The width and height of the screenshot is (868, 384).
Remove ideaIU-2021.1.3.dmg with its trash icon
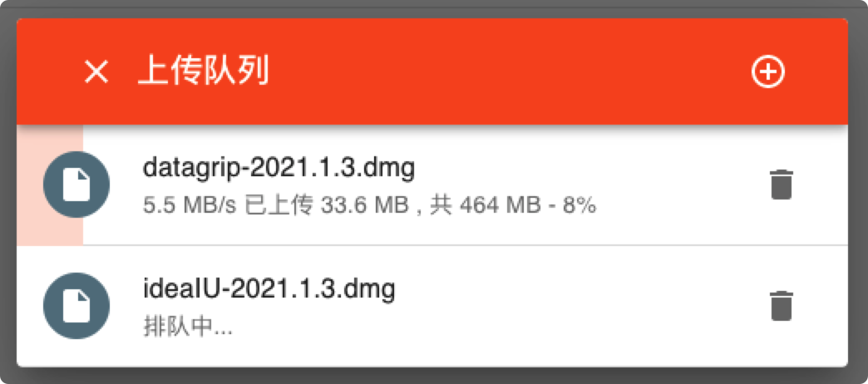781,306
